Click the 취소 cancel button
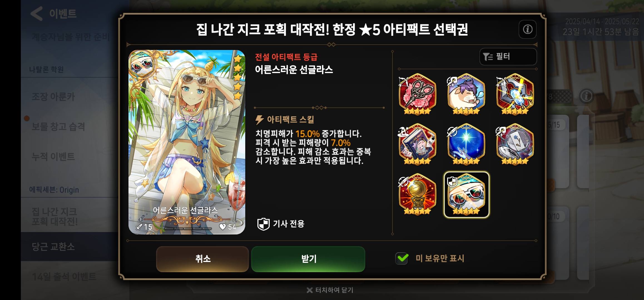Screen dimensions: 644x300 pos(202,259)
